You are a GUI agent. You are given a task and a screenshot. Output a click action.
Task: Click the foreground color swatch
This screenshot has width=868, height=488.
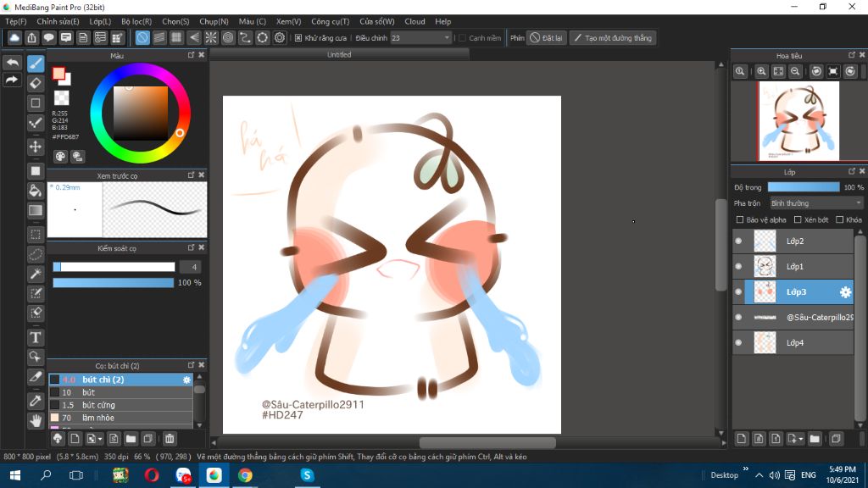point(58,74)
